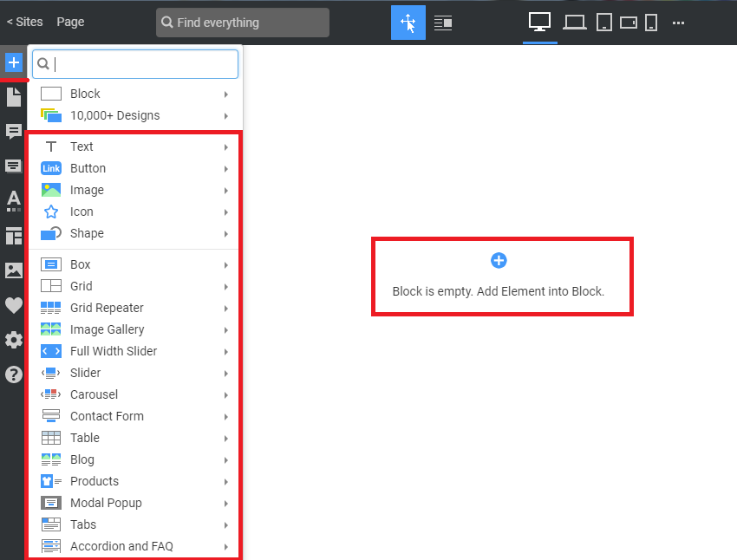The width and height of the screenshot is (737, 560).
Task: Click the Slider icon in list
Action: coord(51,373)
